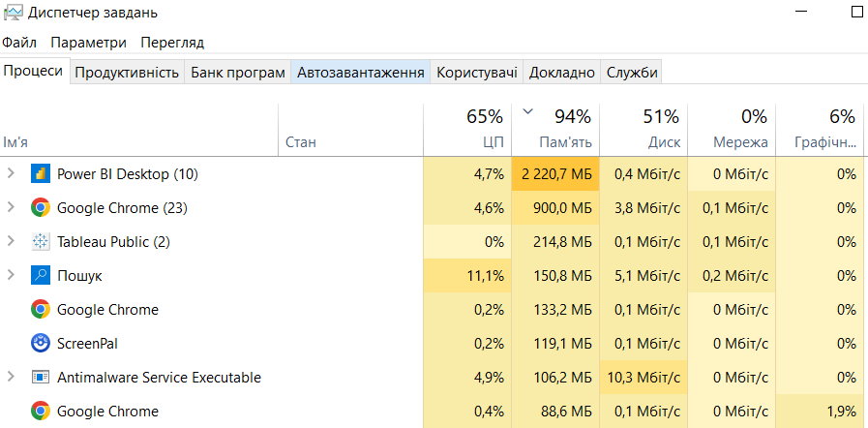
Task: Expand the Antimalware Service Executable group
Action: point(11,378)
